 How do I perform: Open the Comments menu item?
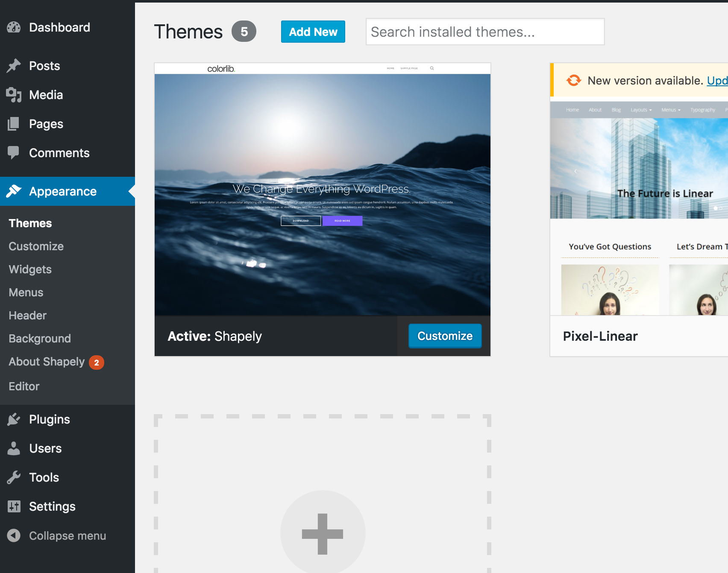point(59,153)
